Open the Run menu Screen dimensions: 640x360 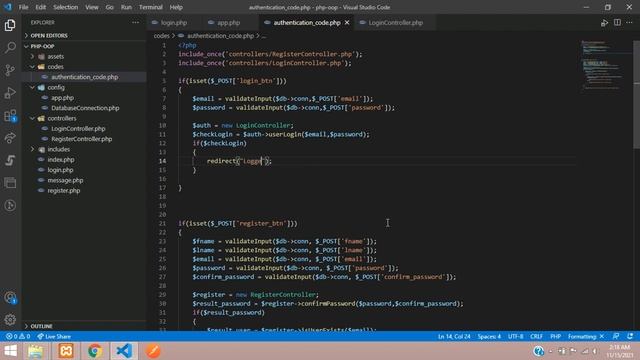(126, 7)
